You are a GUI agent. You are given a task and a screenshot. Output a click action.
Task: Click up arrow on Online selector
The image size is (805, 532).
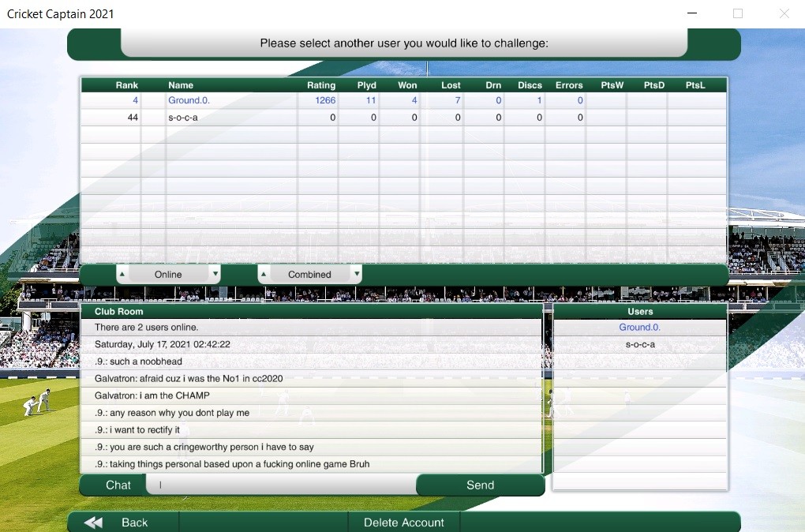click(122, 274)
